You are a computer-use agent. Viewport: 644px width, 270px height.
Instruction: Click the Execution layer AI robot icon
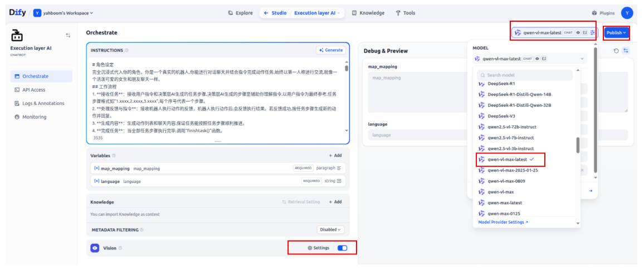coord(17,35)
